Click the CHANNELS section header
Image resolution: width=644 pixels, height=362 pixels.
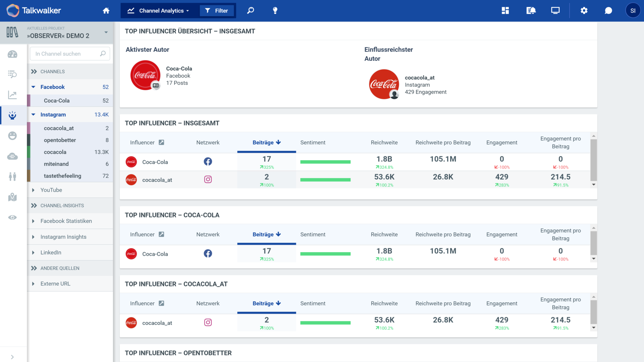point(70,71)
